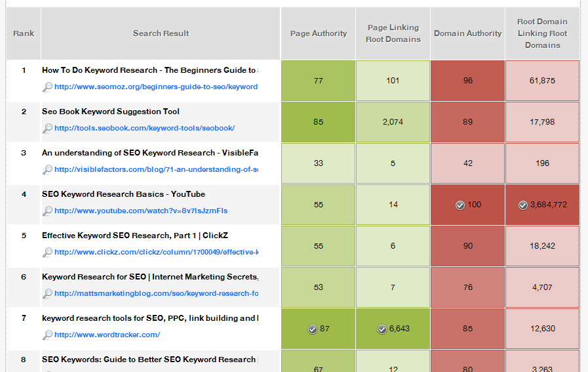Open the visiblefactors.com blog link
Screen dimensions: 588x372
pyautogui.click(x=156, y=169)
